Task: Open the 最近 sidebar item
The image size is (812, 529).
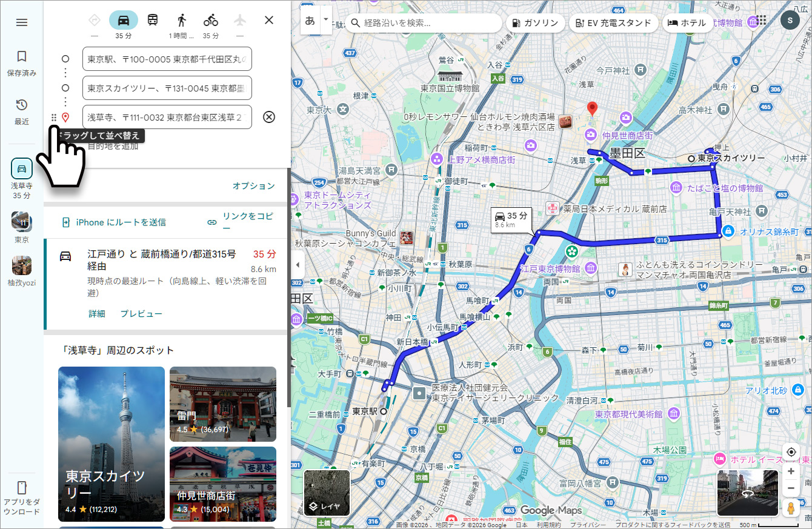Action: [22, 110]
